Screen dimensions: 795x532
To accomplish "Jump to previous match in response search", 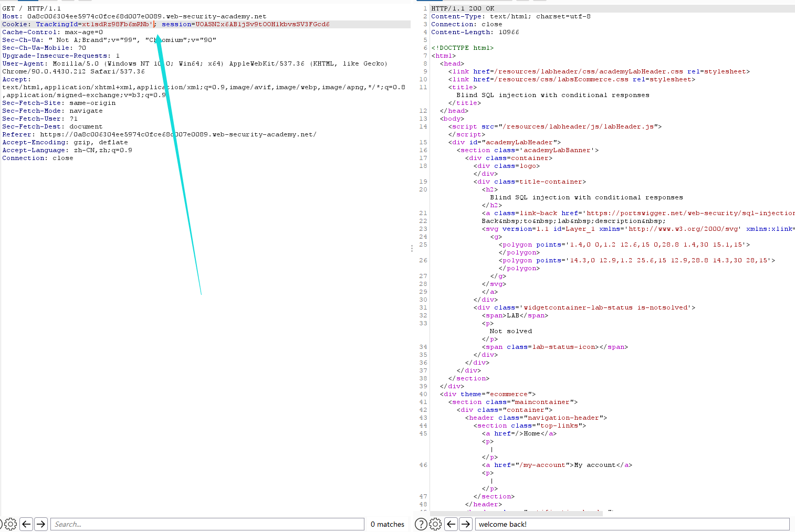I will (451, 524).
